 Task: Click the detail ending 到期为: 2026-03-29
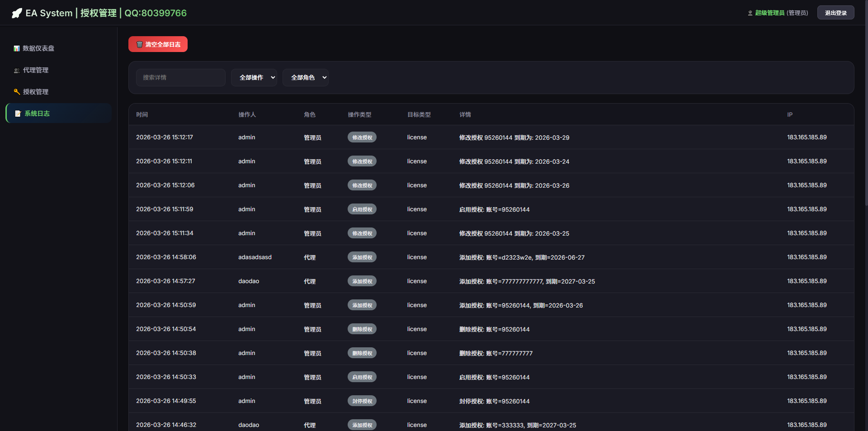pos(514,137)
